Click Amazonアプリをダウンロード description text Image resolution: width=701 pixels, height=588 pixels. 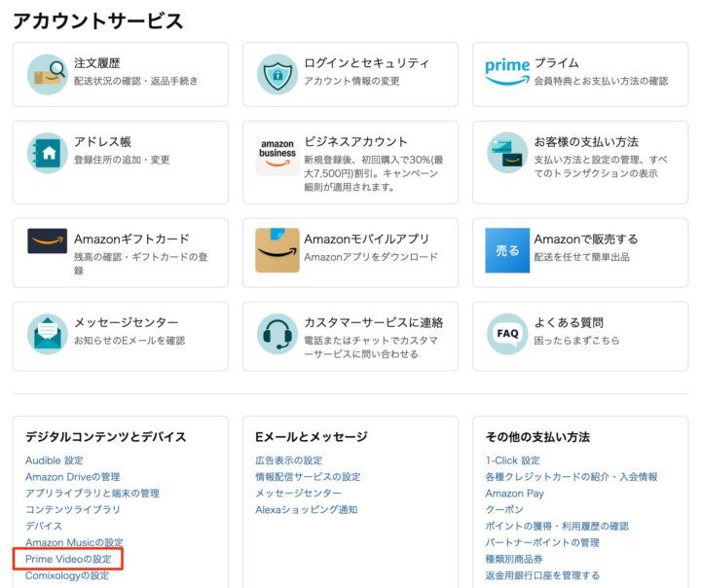371,257
